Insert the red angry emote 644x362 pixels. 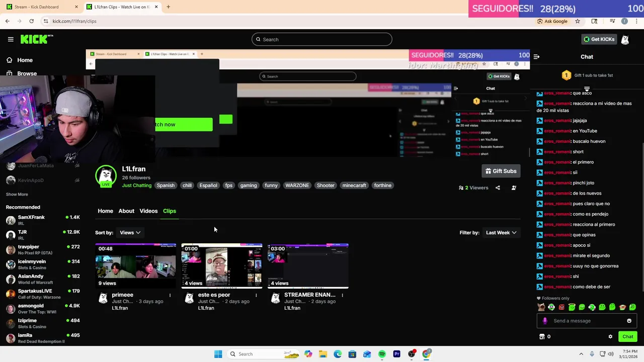click(561, 307)
